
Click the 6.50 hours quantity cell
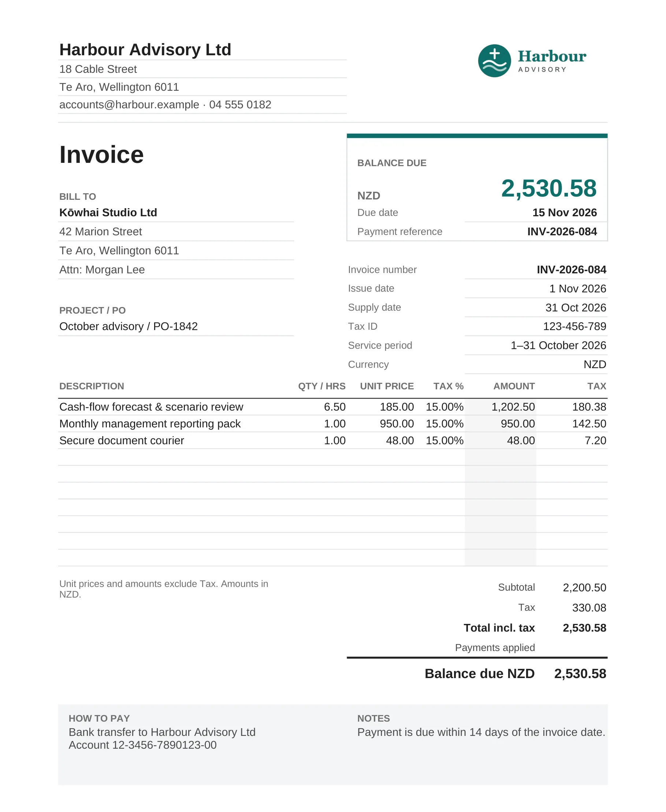pos(335,407)
